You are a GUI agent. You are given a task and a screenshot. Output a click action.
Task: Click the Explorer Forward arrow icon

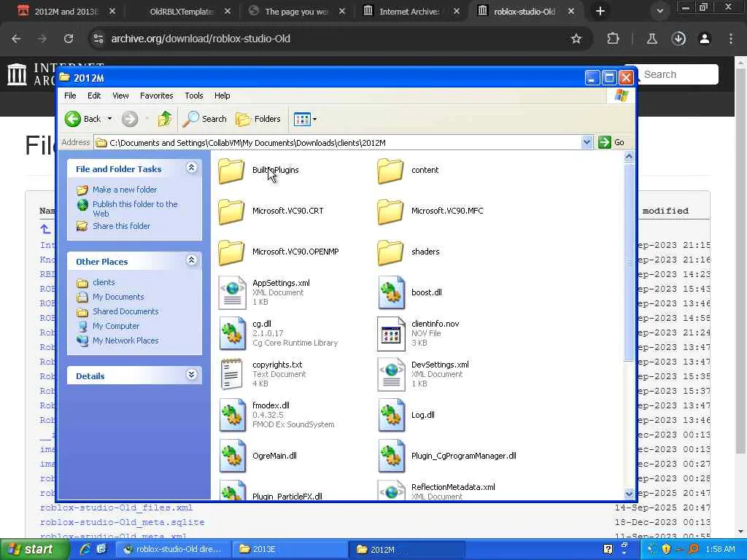pos(130,119)
